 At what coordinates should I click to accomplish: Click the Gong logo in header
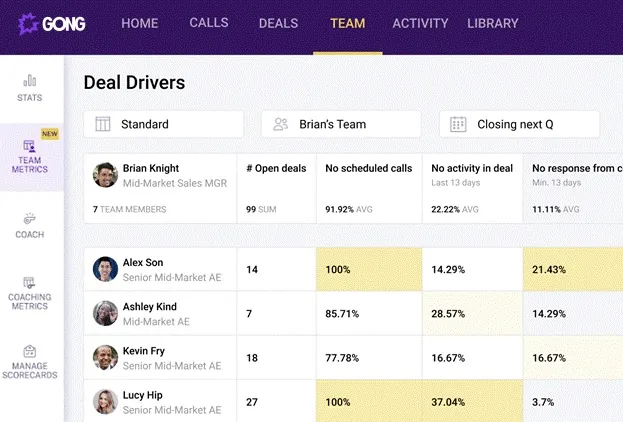(x=52, y=24)
